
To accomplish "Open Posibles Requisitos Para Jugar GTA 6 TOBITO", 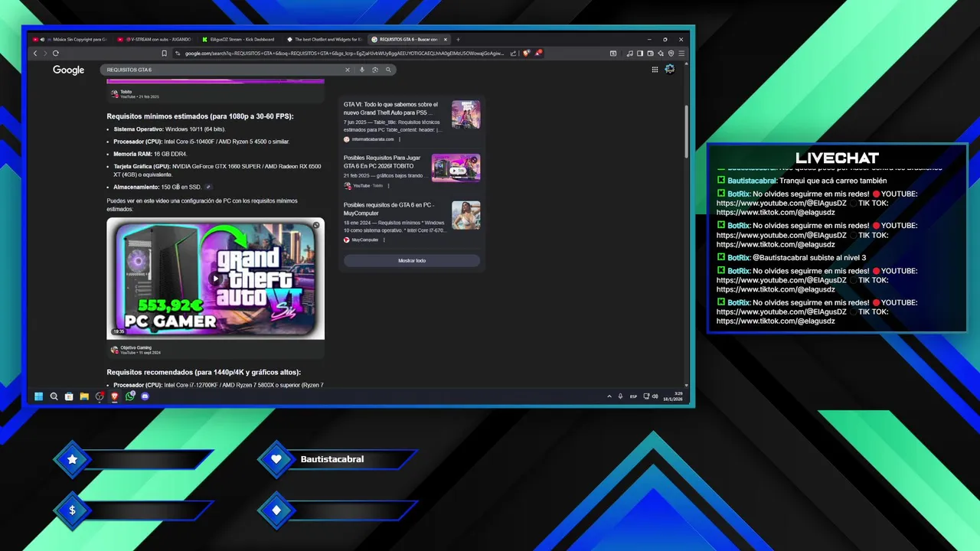I will coord(382,161).
